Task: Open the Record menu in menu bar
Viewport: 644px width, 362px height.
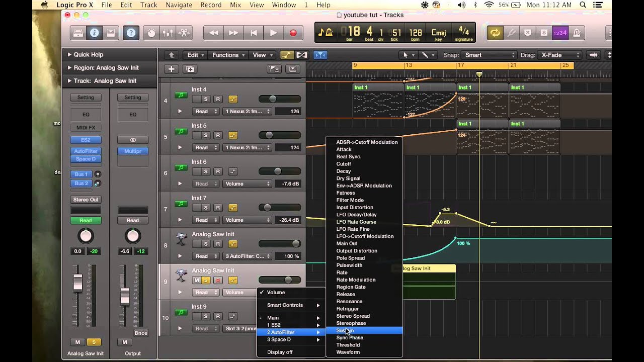Action: click(x=211, y=5)
